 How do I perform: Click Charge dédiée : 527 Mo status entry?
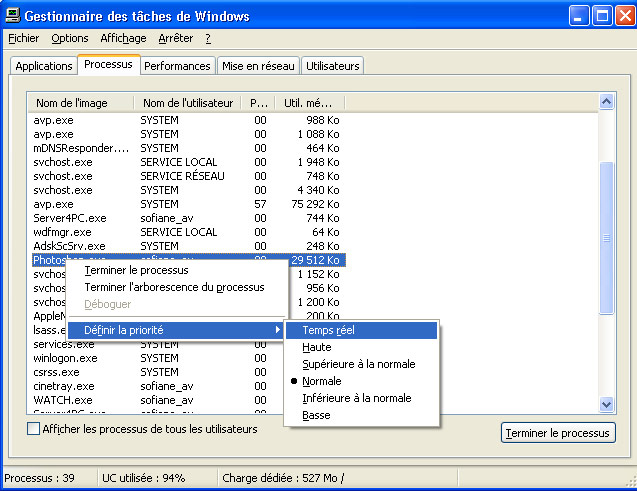pyautogui.click(x=283, y=478)
